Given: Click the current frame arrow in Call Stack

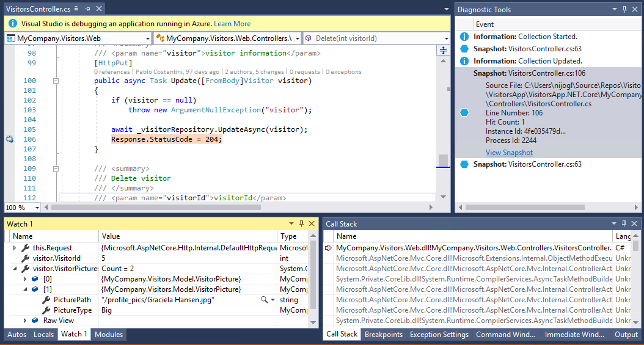Looking at the screenshot, I should point(328,248).
